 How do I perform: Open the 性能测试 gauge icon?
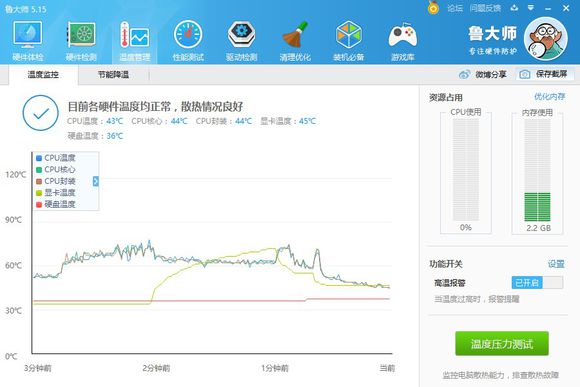(x=188, y=41)
